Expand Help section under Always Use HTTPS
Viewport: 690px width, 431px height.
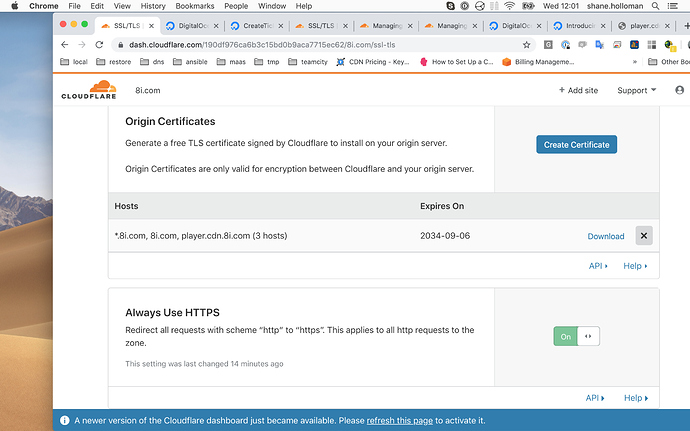(x=636, y=398)
